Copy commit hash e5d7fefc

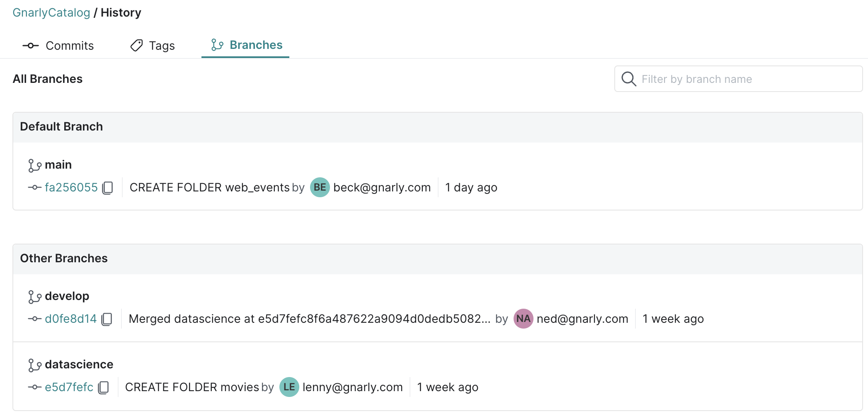[x=104, y=387]
